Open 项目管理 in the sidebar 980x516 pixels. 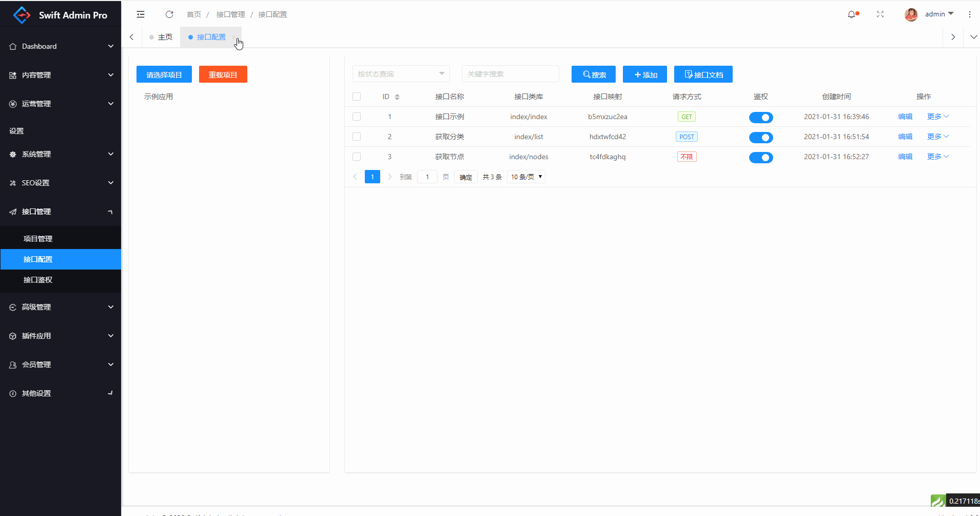tap(38, 239)
